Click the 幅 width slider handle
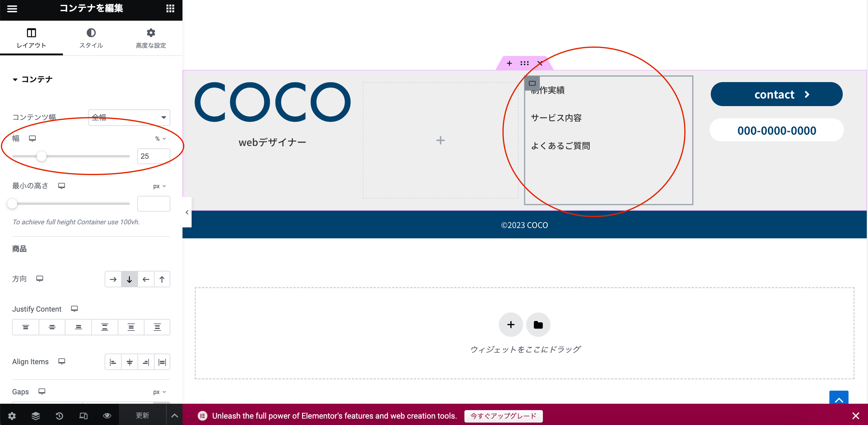868x425 pixels. [41, 156]
